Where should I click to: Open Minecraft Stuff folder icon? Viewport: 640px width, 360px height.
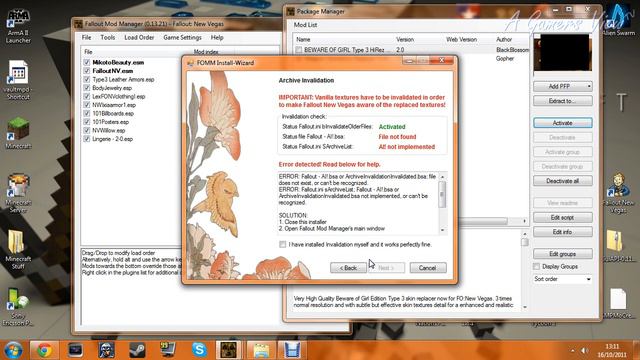(x=18, y=249)
